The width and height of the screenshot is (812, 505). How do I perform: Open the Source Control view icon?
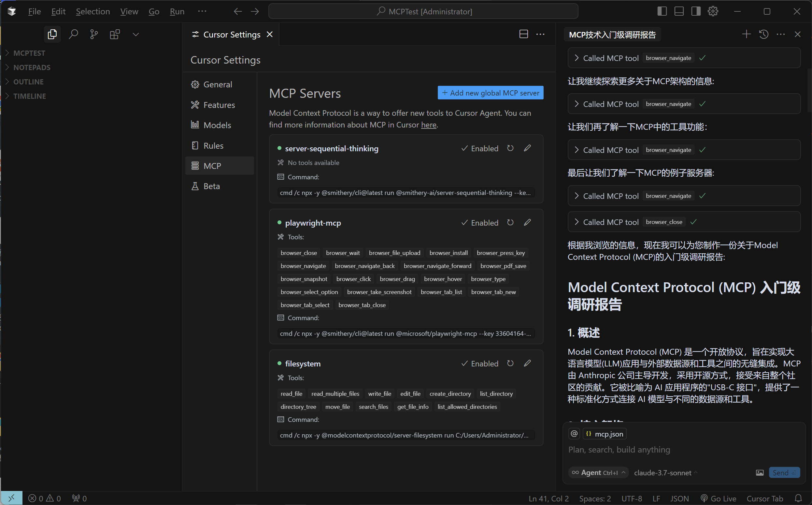[94, 34]
